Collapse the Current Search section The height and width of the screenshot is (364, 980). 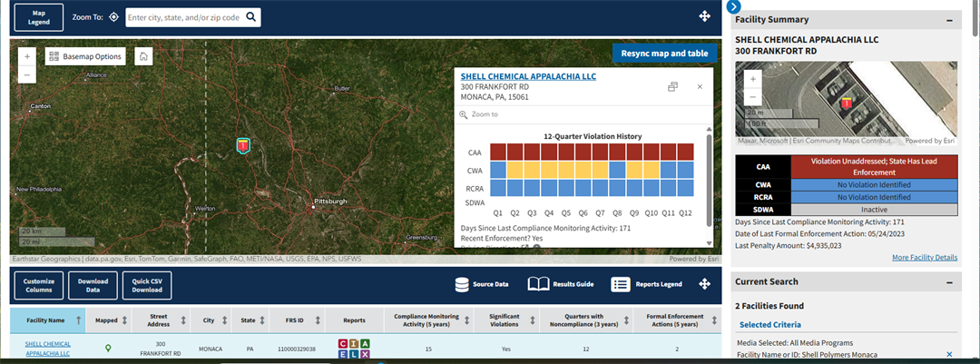pyautogui.click(x=949, y=282)
